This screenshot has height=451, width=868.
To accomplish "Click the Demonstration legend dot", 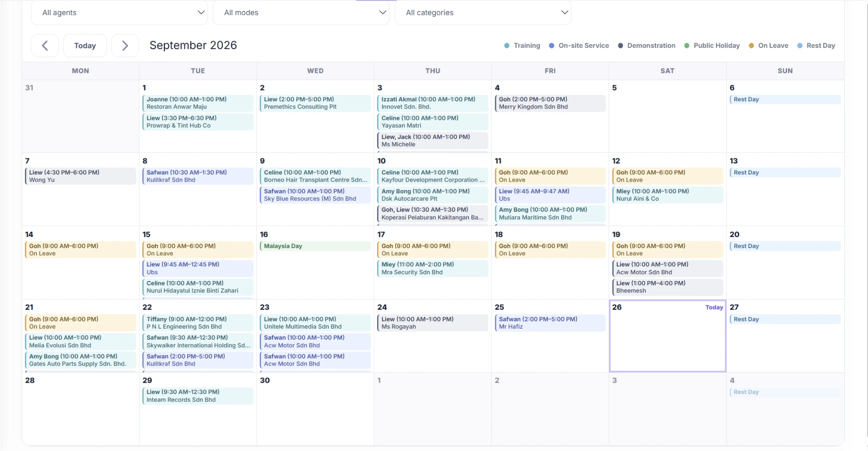I will pyautogui.click(x=620, y=45).
